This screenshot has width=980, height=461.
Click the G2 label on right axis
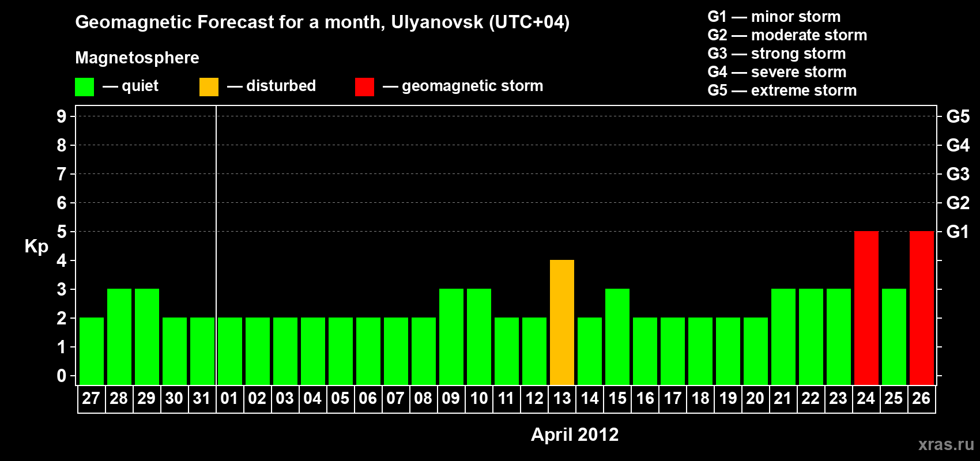point(958,203)
